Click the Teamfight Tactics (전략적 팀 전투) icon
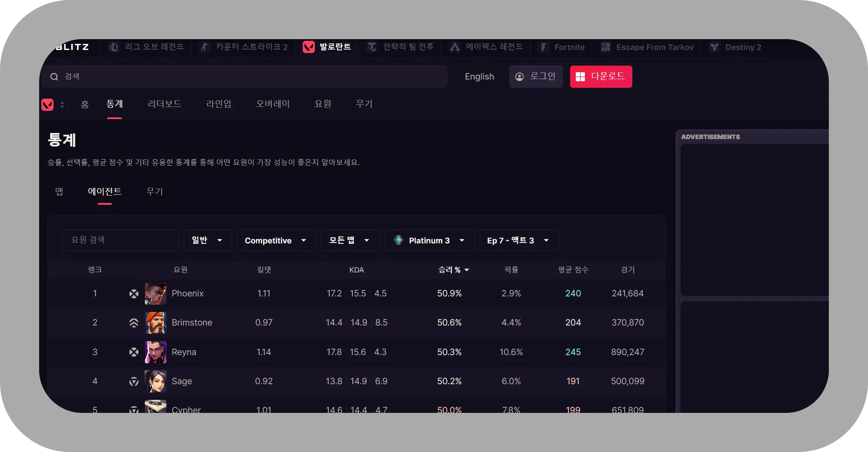 tap(372, 47)
